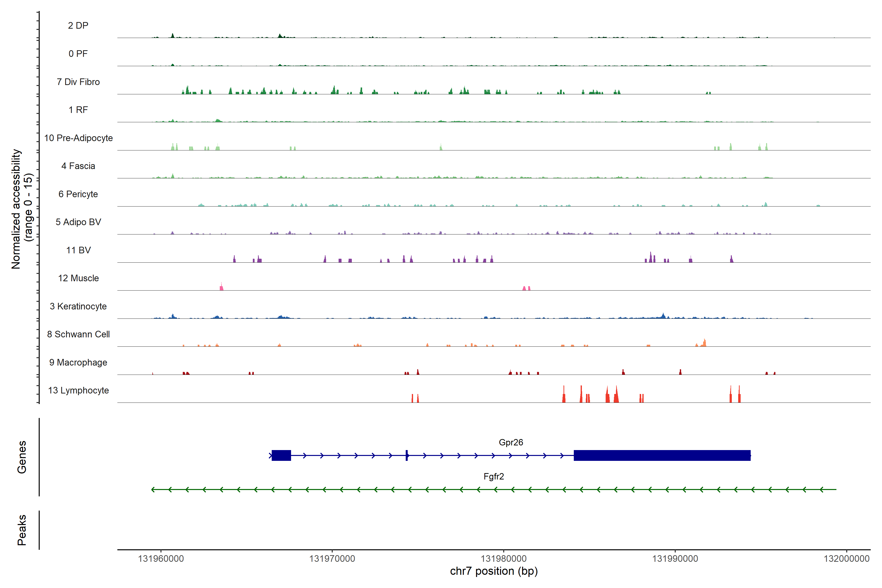This screenshot has width=882, height=588.
Task: Click the 8 Schwann Cell track label
Action: tap(78, 334)
